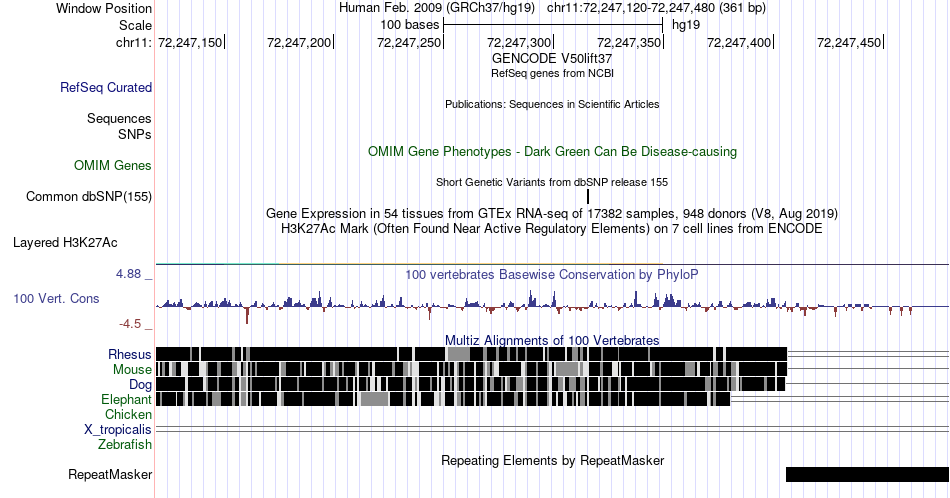
Task: Click the 72,247,400 ruler position
Action: pyautogui.click(x=739, y=42)
